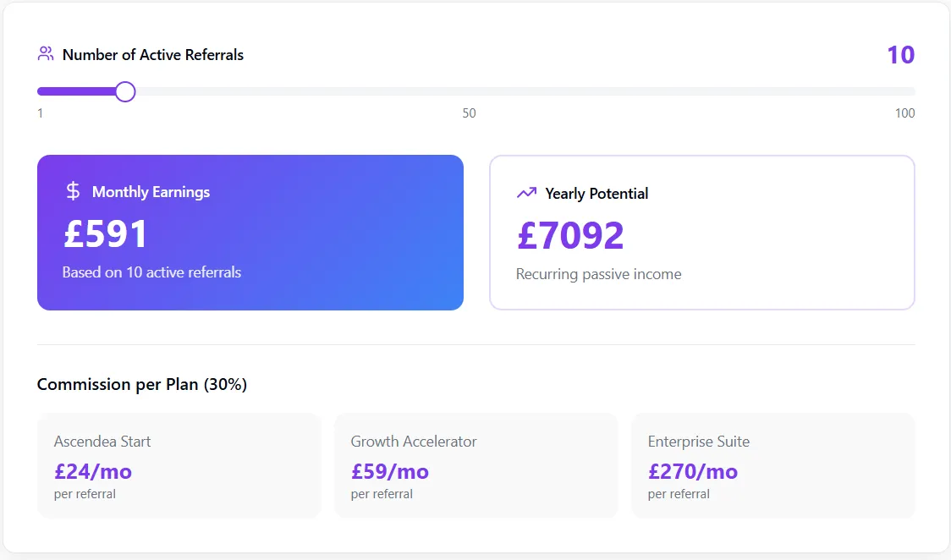Click the £24/mo commission value
951x560 pixels.
[x=93, y=471]
